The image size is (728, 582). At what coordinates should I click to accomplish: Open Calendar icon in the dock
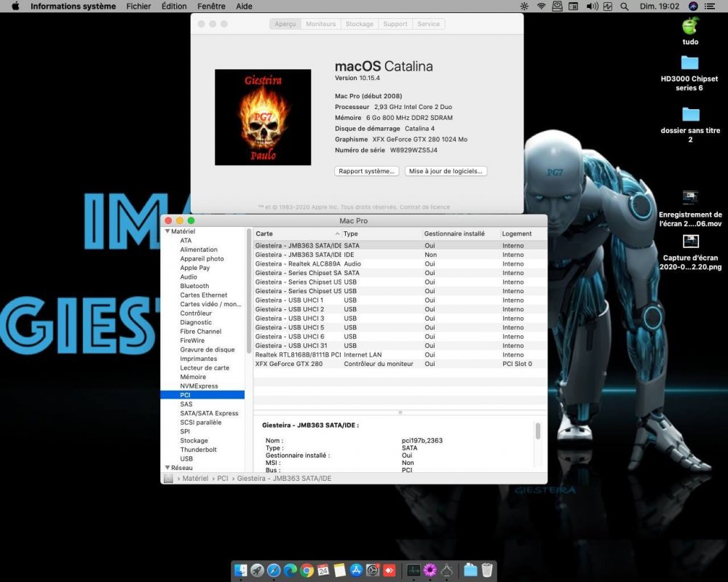(x=324, y=570)
